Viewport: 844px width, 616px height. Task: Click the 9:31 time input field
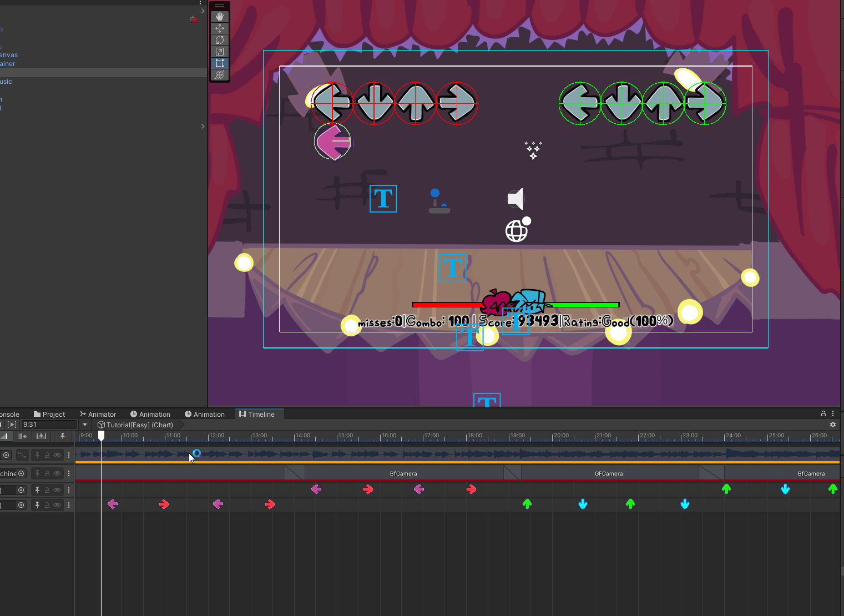49,425
